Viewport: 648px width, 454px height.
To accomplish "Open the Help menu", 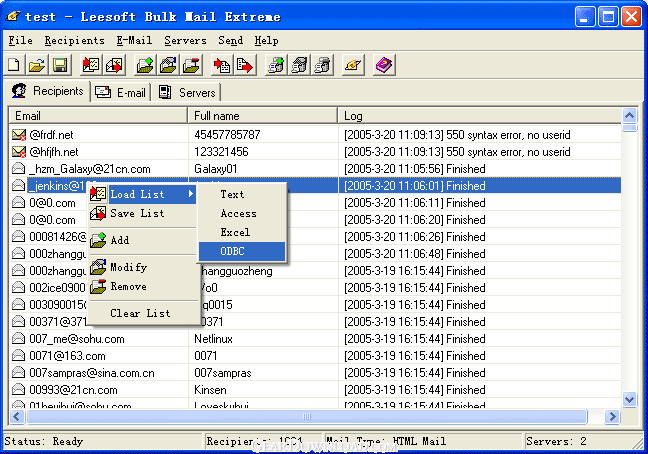I will pos(266,40).
